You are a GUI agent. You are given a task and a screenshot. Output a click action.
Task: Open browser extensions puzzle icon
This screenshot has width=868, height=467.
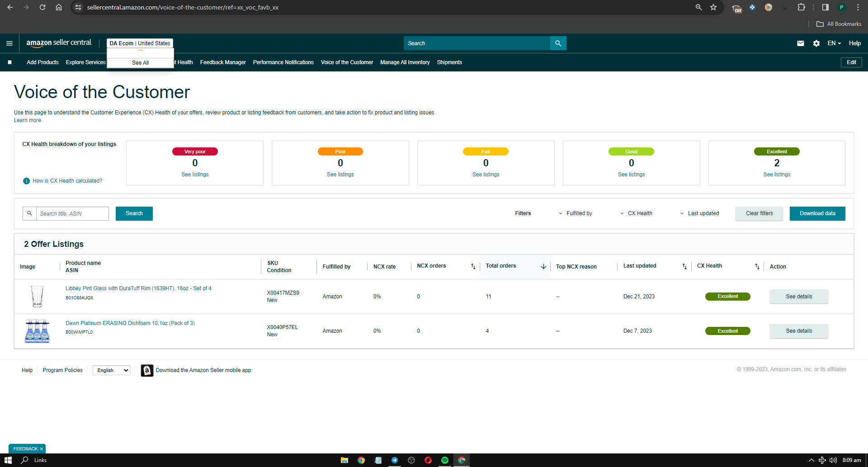click(x=801, y=7)
